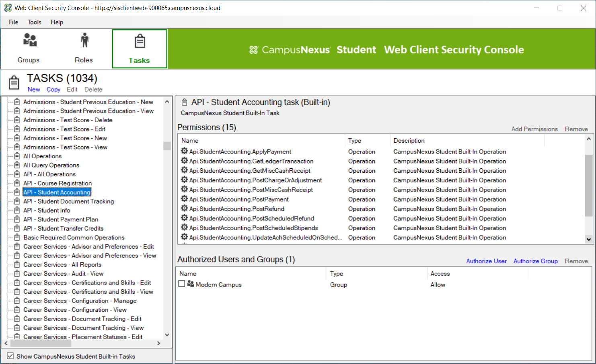Click group icon beside Modern Campus
This screenshot has height=364, width=596.
click(191, 284)
